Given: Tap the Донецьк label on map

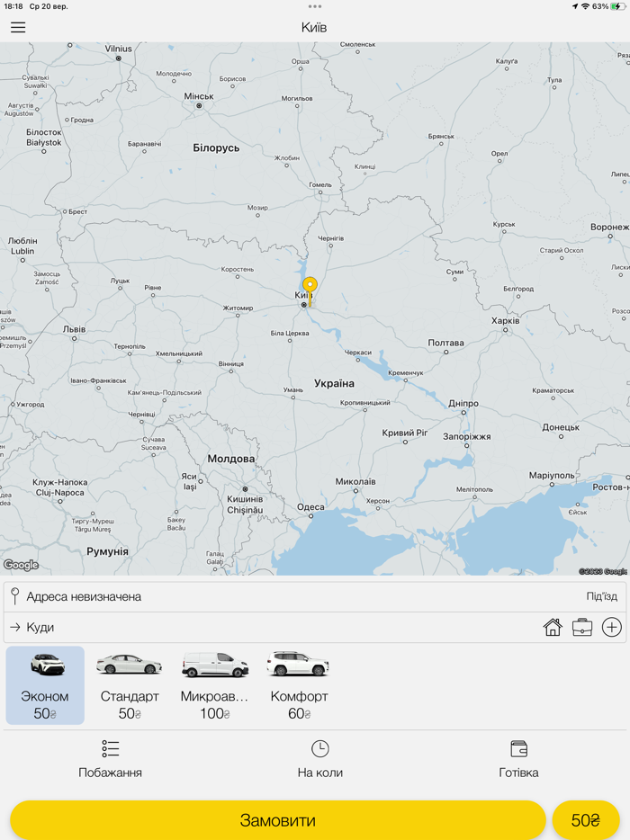Looking at the screenshot, I should (x=561, y=427).
